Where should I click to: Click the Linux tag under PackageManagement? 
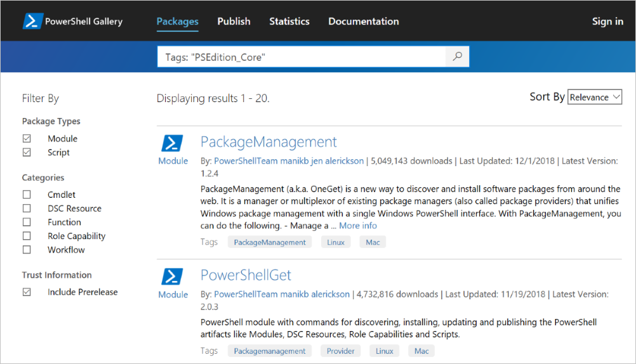336,242
